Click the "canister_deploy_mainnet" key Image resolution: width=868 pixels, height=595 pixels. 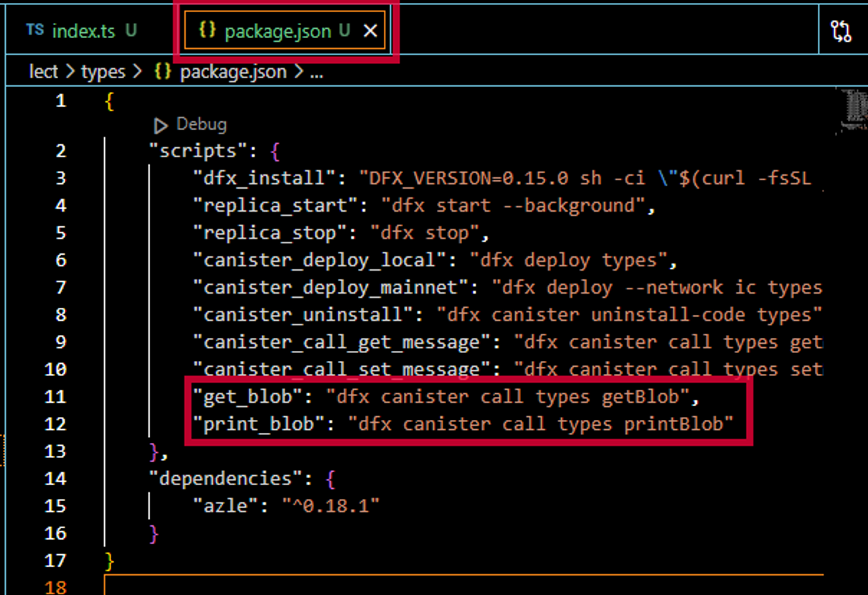pyautogui.click(x=330, y=287)
